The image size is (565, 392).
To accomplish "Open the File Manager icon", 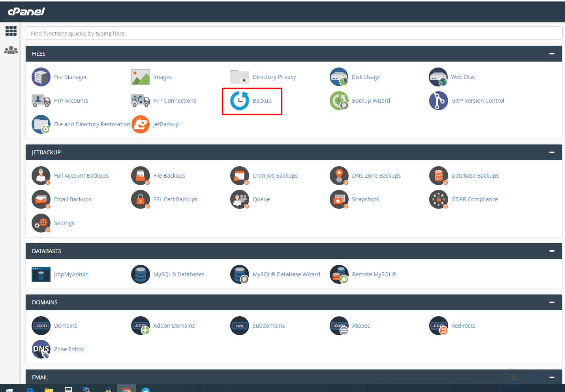I will (x=41, y=77).
